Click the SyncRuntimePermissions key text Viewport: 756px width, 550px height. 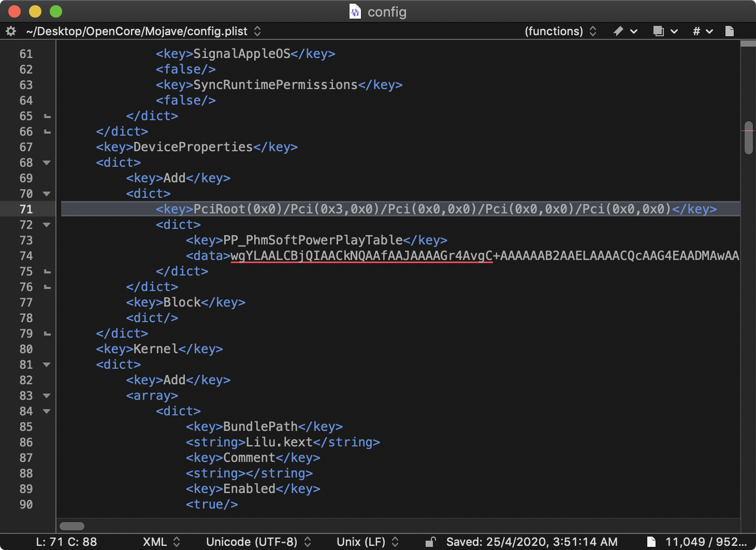pos(275,85)
